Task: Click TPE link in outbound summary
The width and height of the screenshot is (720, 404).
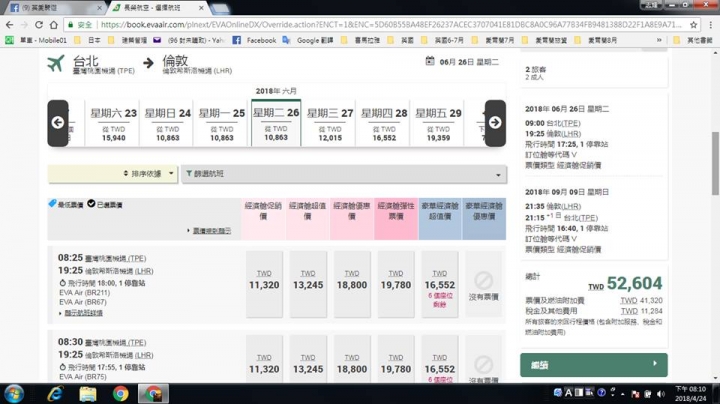Action: pos(572,123)
